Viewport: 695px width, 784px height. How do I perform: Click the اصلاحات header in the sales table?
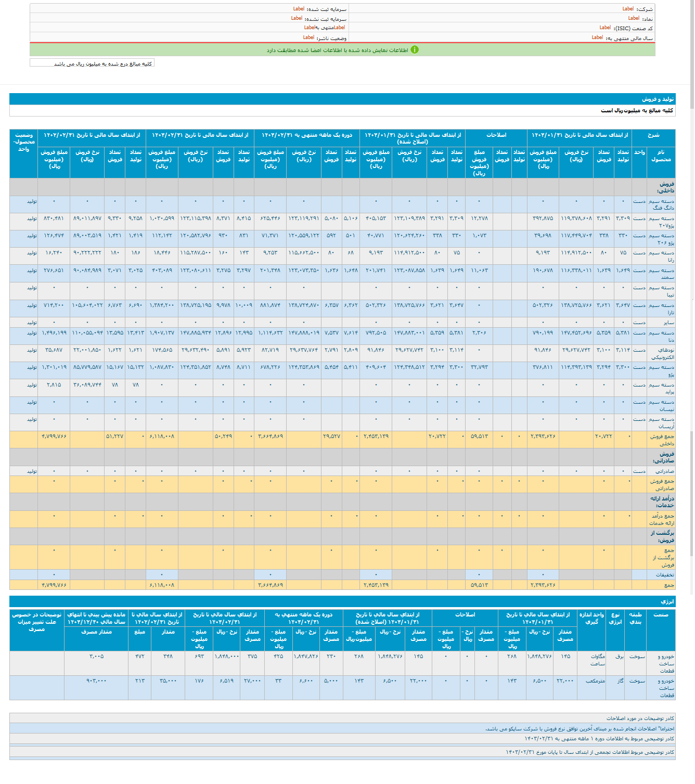(496, 135)
